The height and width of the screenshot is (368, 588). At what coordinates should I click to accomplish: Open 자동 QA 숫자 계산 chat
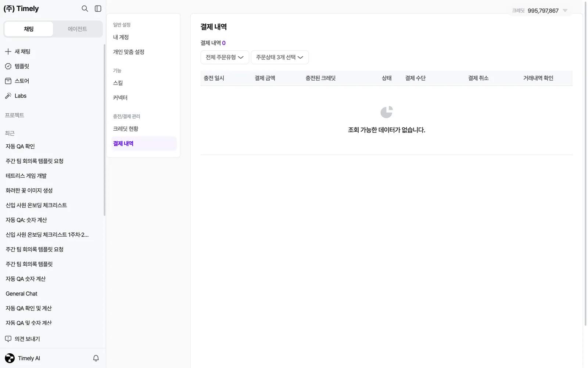(26, 279)
